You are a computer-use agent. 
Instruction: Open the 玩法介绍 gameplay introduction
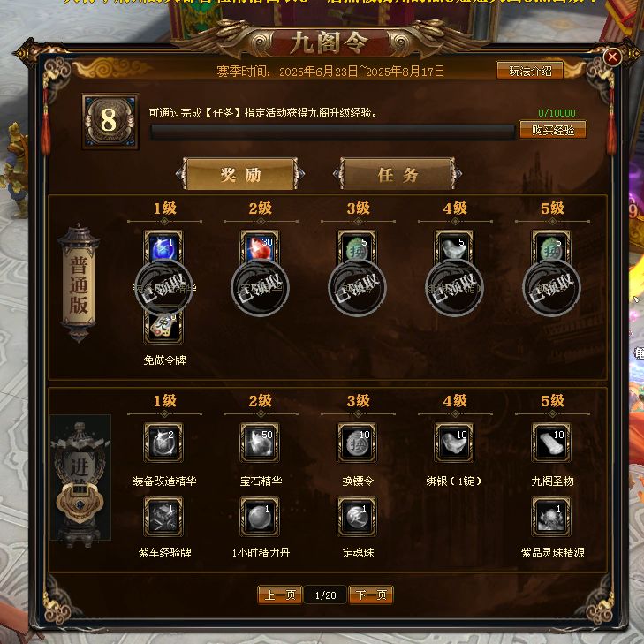click(x=530, y=71)
